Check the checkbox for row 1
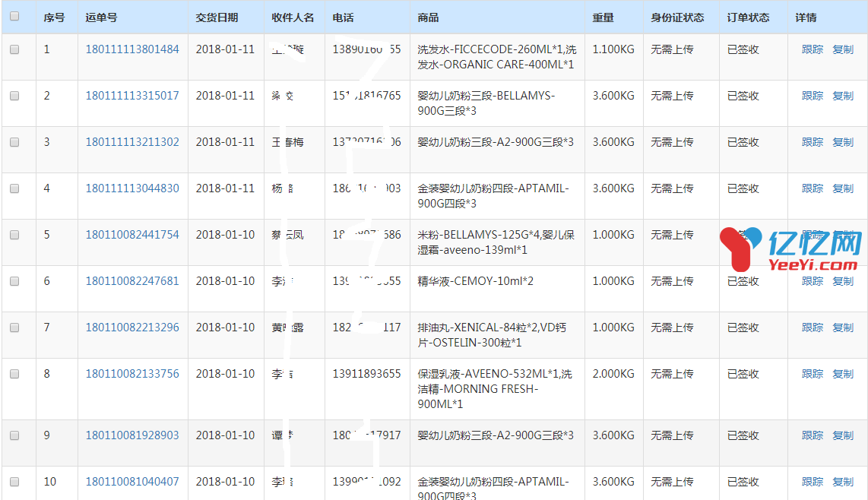 [14, 49]
